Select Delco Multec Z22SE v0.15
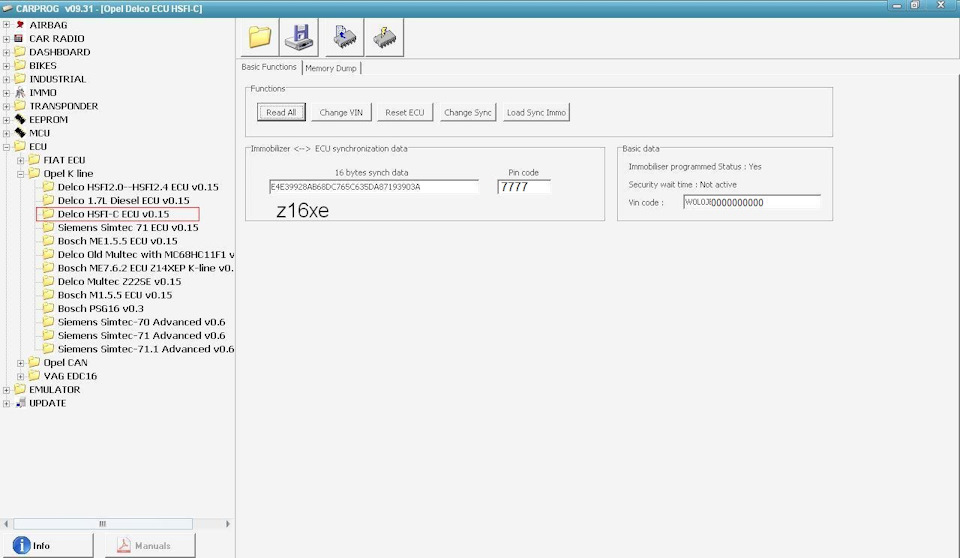The image size is (960, 558). click(x=119, y=281)
